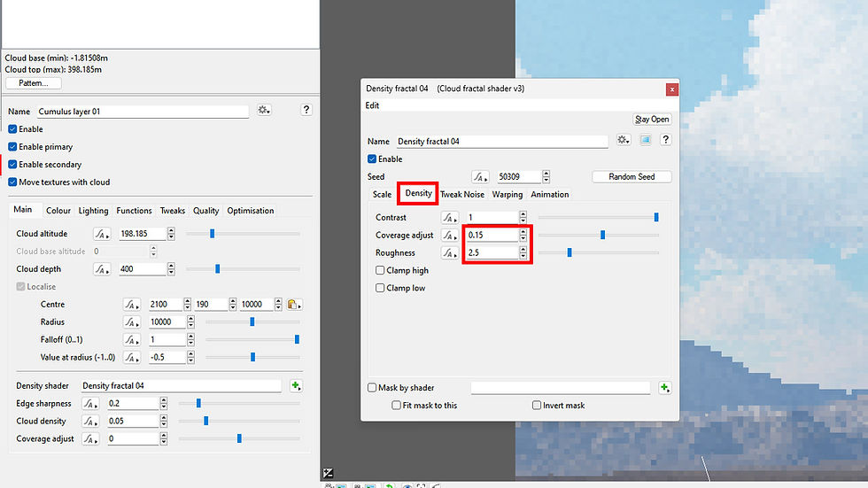Enable Mask by shader checkbox

pyautogui.click(x=372, y=388)
